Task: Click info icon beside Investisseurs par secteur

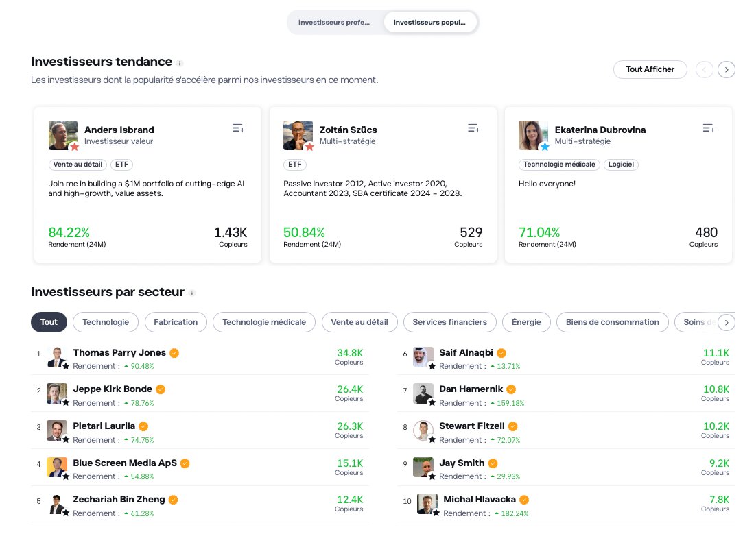Action: click(x=192, y=293)
